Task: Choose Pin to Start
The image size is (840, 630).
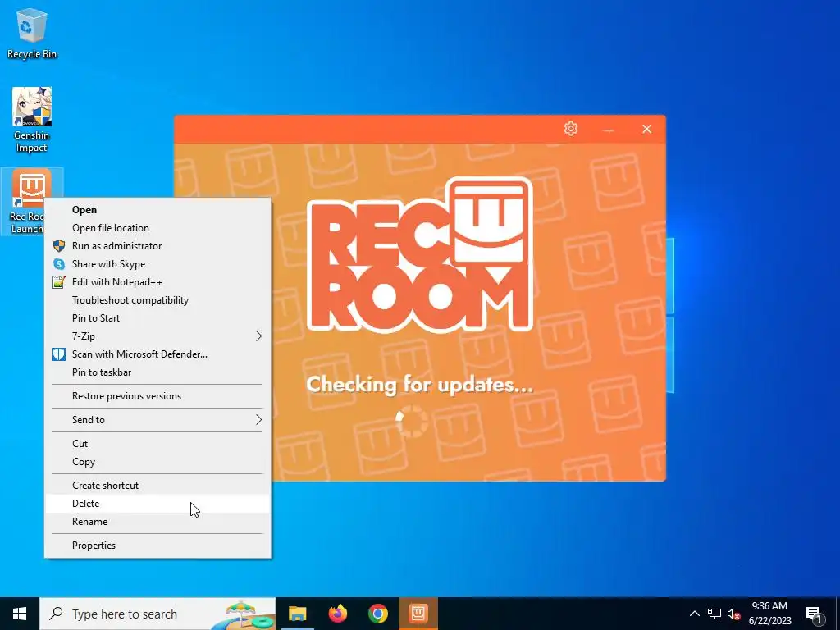Action: (x=157, y=318)
